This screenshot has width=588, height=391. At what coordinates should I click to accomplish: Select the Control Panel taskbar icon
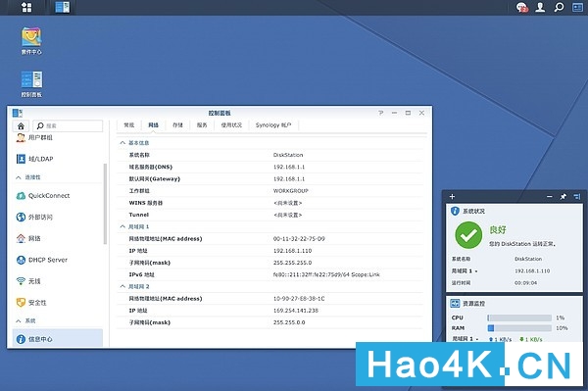pos(63,7)
